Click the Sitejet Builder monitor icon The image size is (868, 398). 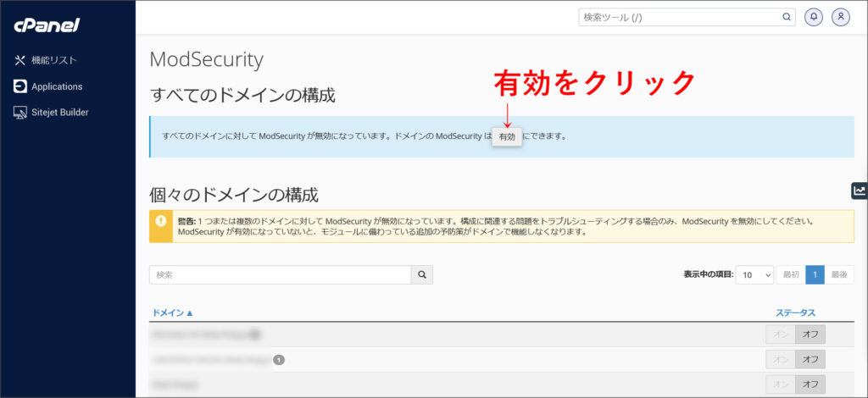(x=20, y=113)
